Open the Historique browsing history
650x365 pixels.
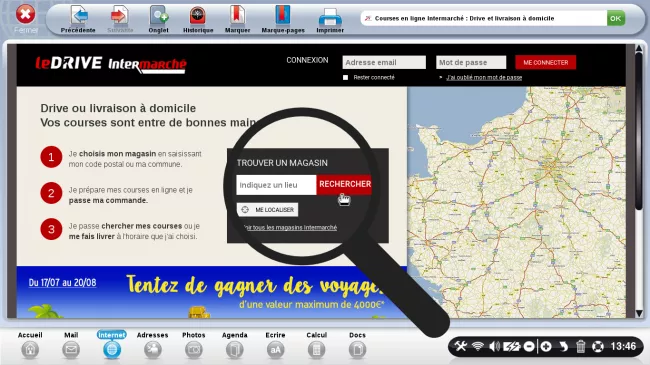tap(198, 19)
